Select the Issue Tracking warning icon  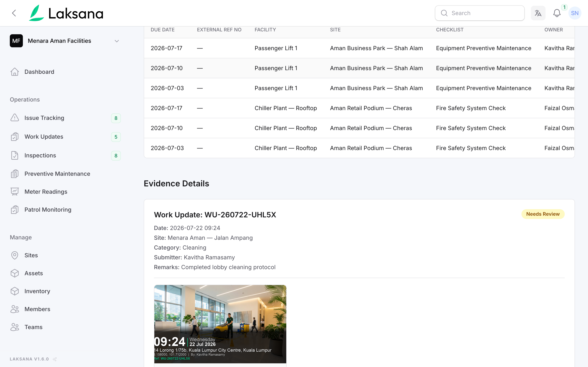coord(14,118)
